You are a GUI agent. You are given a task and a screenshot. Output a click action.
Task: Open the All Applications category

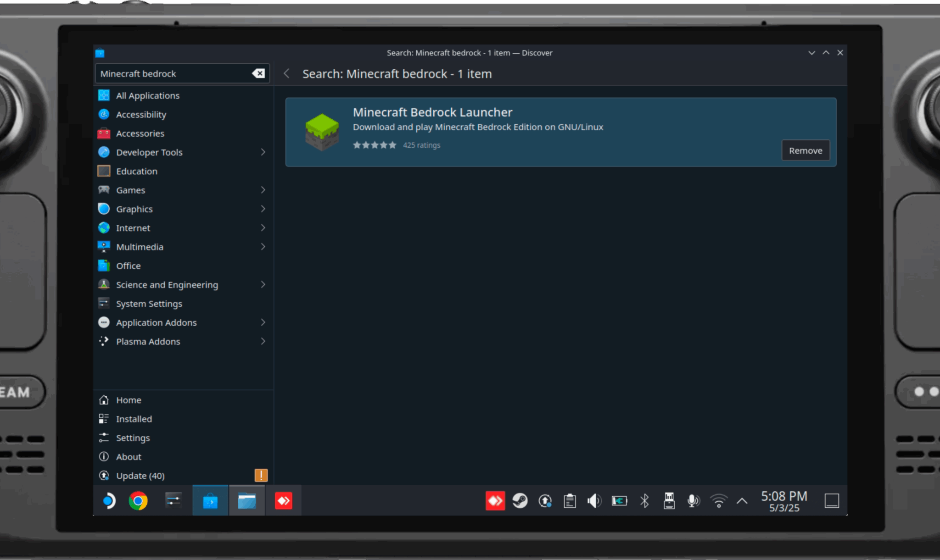tap(148, 95)
